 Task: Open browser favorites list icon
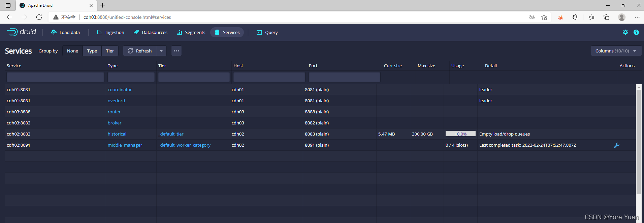[x=591, y=17]
